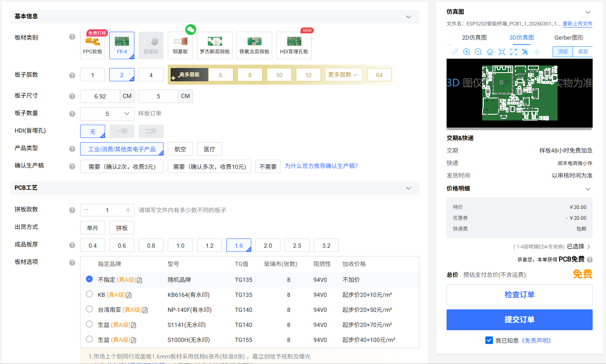Viewport: 606px width, 364px height.
Task: Switch to Gerber图形 tab
Action: click(x=569, y=38)
